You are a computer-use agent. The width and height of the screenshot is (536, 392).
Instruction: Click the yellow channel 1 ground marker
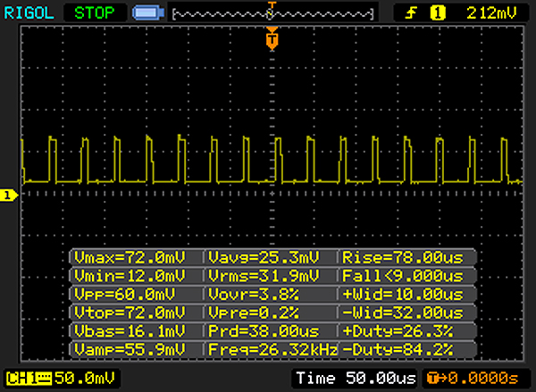[x=9, y=196]
